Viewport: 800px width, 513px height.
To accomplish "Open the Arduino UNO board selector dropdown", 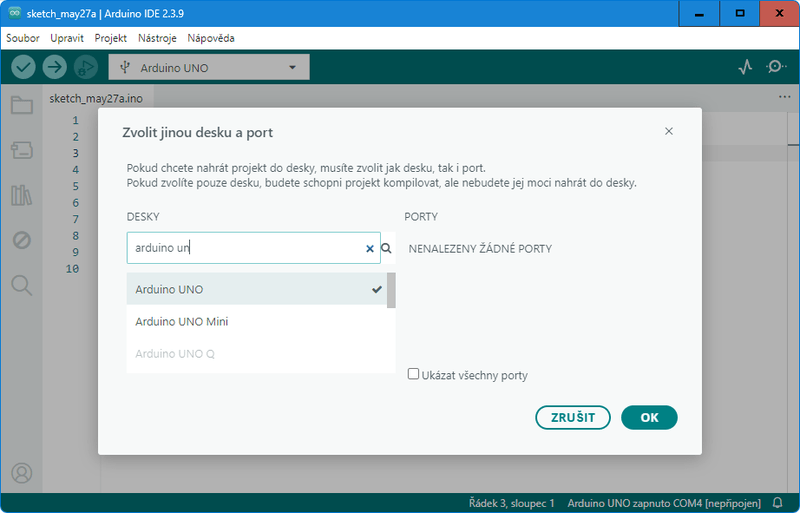I will point(209,67).
